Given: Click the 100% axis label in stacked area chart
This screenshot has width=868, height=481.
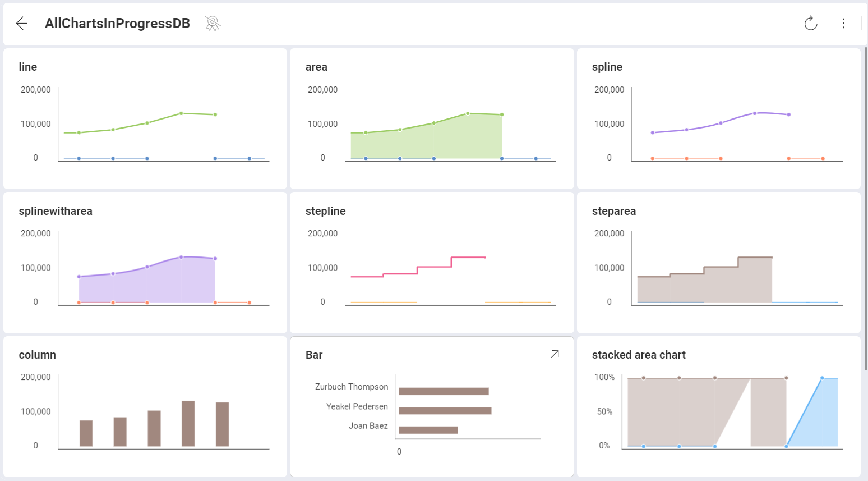Looking at the screenshot, I should pyautogui.click(x=604, y=377).
